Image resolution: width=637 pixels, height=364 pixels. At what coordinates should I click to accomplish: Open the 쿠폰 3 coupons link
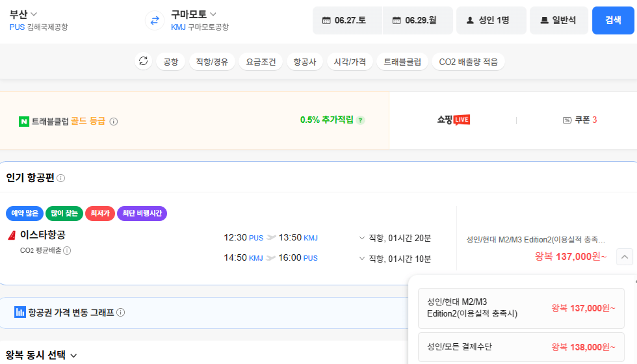580,120
